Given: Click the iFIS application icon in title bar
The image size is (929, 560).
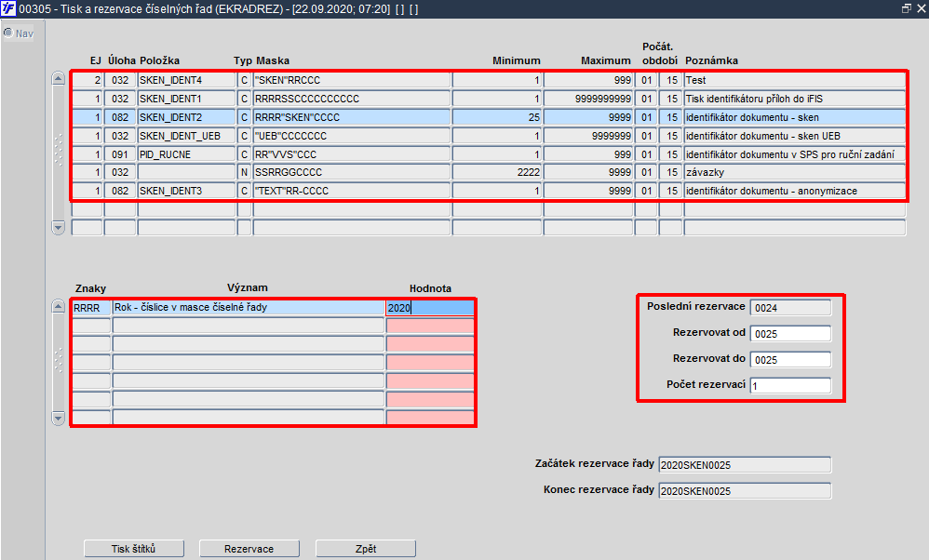Looking at the screenshot, I should (x=8, y=9).
